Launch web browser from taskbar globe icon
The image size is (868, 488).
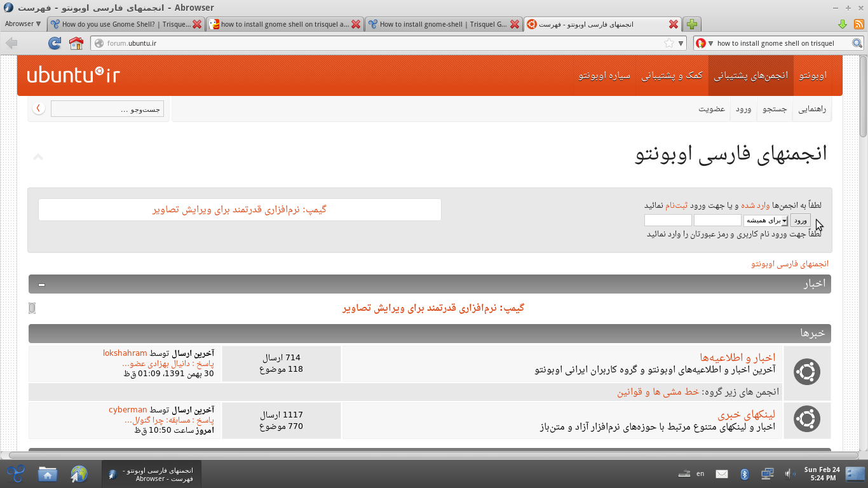79,473
